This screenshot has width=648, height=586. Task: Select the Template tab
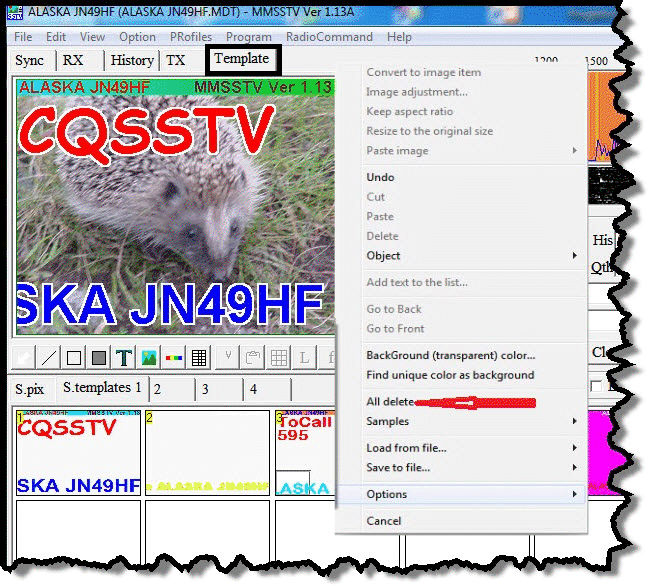click(x=242, y=59)
